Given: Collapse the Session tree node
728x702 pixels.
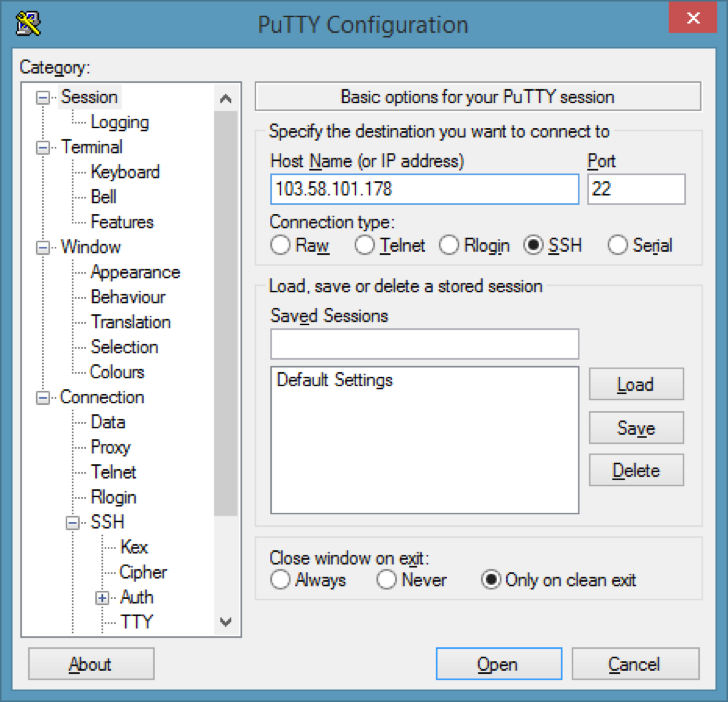Looking at the screenshot, I should pyautogui.click(x=43, y=98).
